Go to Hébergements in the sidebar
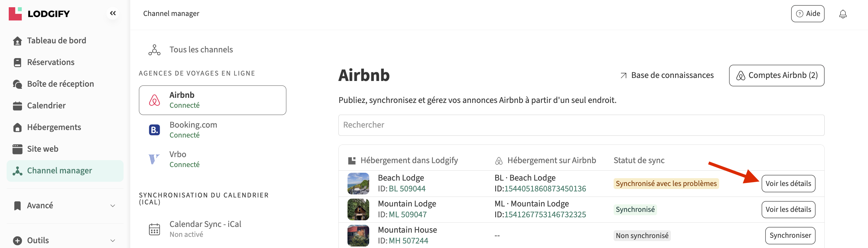This screenshot has height=248, width=868. 54,127
